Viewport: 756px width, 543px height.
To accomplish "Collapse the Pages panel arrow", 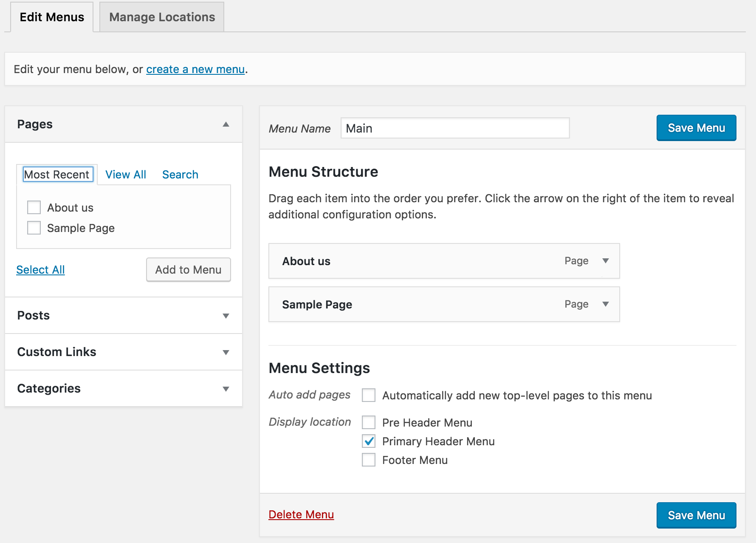I will [x=226, y=124].
